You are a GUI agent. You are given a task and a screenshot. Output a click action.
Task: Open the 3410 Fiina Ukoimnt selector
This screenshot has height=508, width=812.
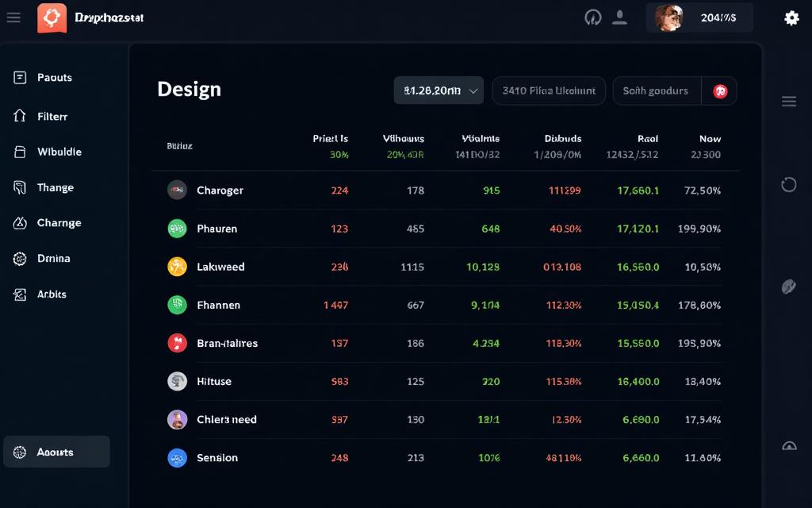tap(549, 91)
